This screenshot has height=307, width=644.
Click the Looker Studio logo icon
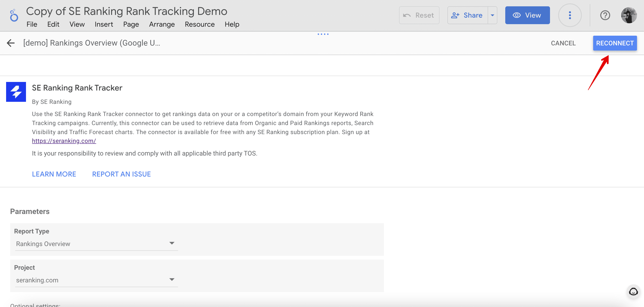pyautogui.click(x=14, y=16)
